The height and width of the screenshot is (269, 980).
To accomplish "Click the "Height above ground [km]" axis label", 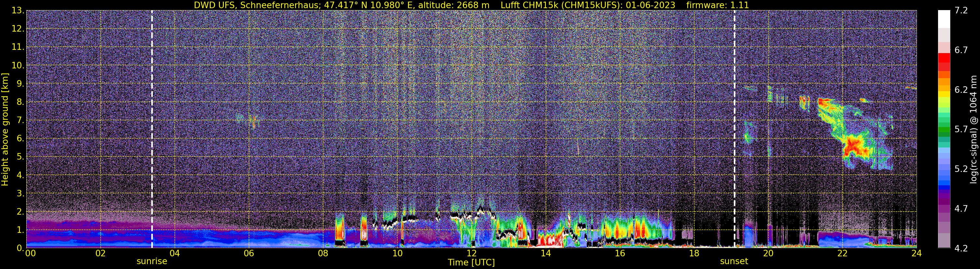I will [x=5, y=129].
